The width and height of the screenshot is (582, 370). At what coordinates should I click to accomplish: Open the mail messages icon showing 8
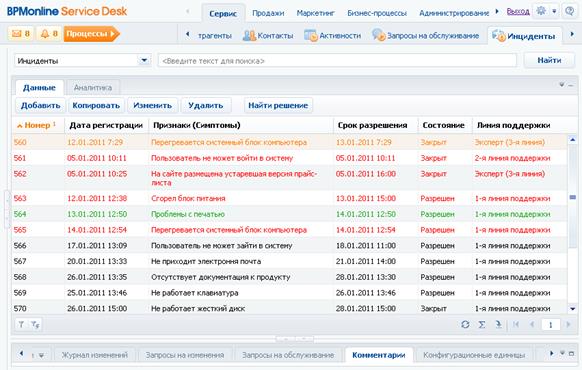pyautogui.click(x=20, y=34)
